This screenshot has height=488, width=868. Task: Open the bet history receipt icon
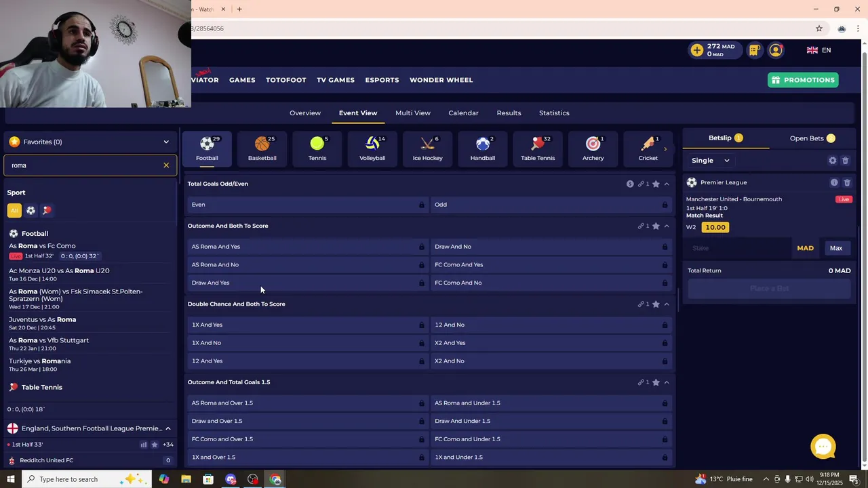[754, 50]
